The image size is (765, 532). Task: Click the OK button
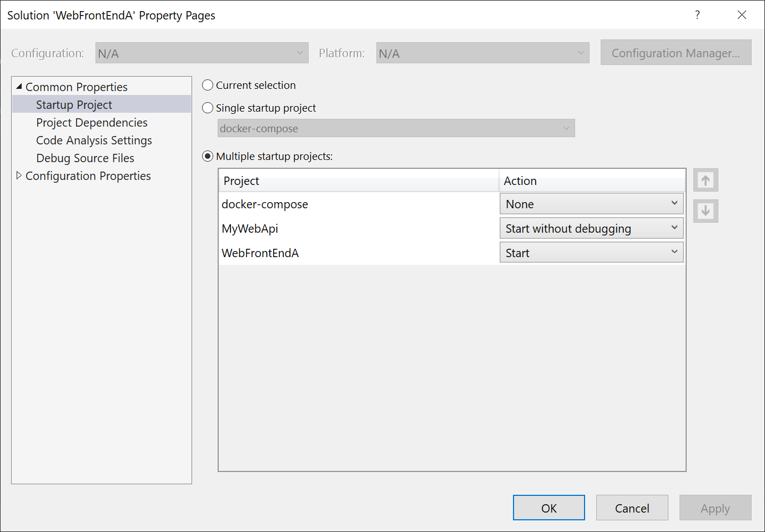click(x=548, y=508)
